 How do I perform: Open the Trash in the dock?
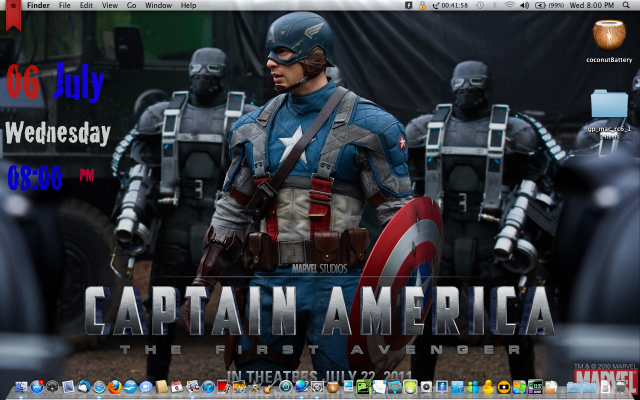point(620,386)
